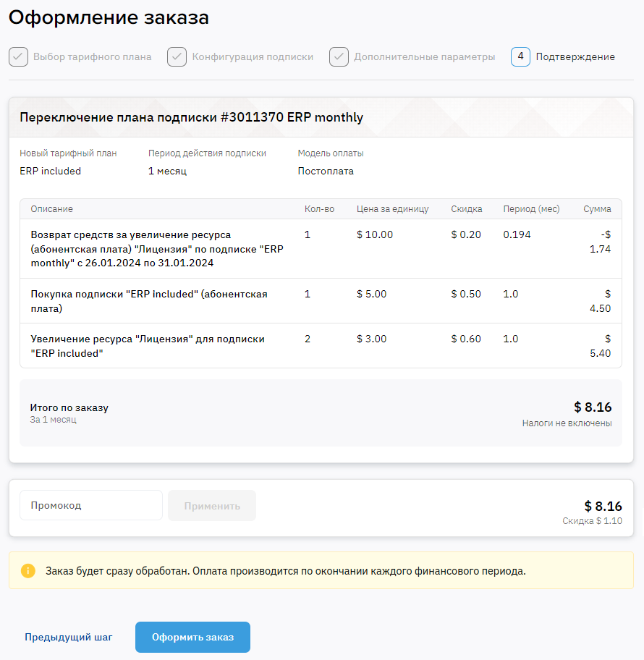Select the Подтверждение step label

coord(575,57)
